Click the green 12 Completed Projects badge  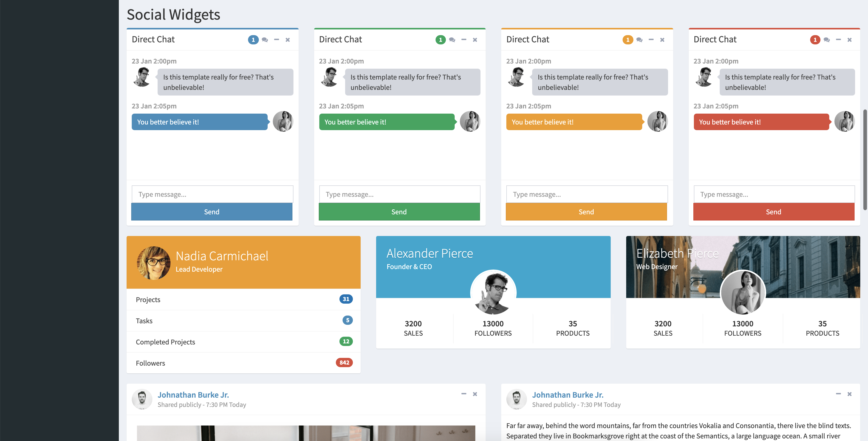346,342
